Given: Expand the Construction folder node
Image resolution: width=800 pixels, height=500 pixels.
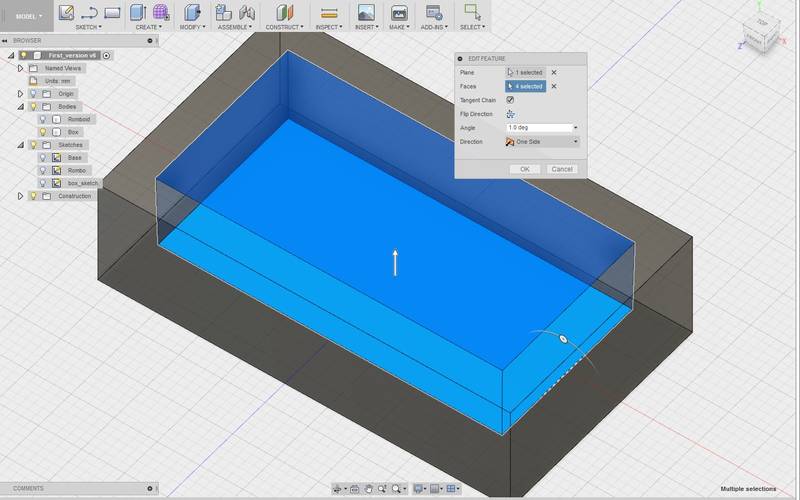Looking at the screenshot, I should click(20, 196).
